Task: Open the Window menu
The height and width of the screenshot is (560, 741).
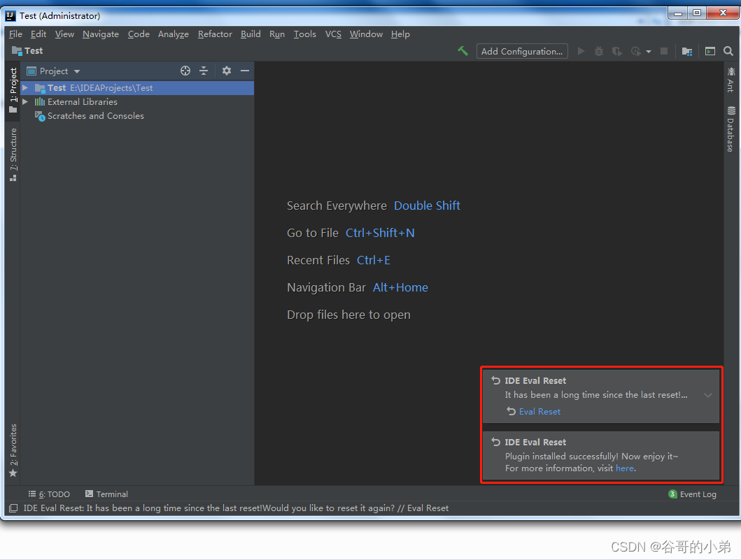Action: pos(366,34)
